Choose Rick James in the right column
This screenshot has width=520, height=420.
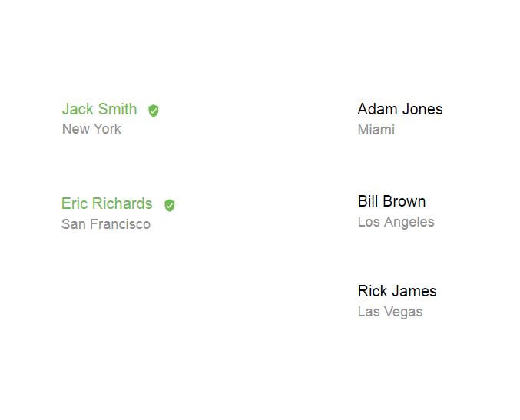pos(396,291)
